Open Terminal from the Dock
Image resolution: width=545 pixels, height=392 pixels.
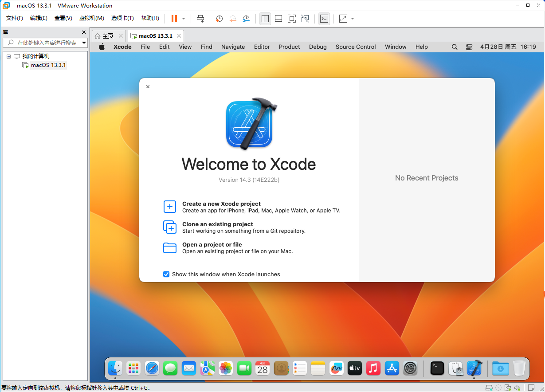click(436, 368)
